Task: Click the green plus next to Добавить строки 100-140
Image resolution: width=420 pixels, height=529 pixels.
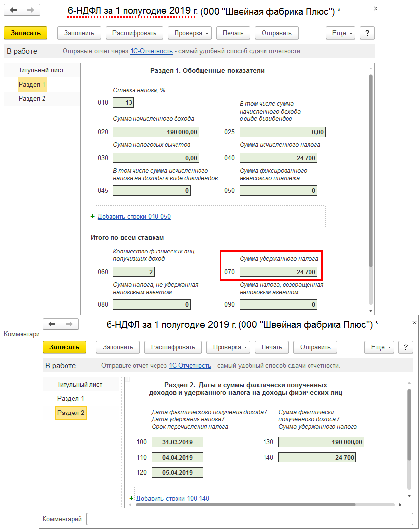Action: pyautogui.click(x=131, y=498)
